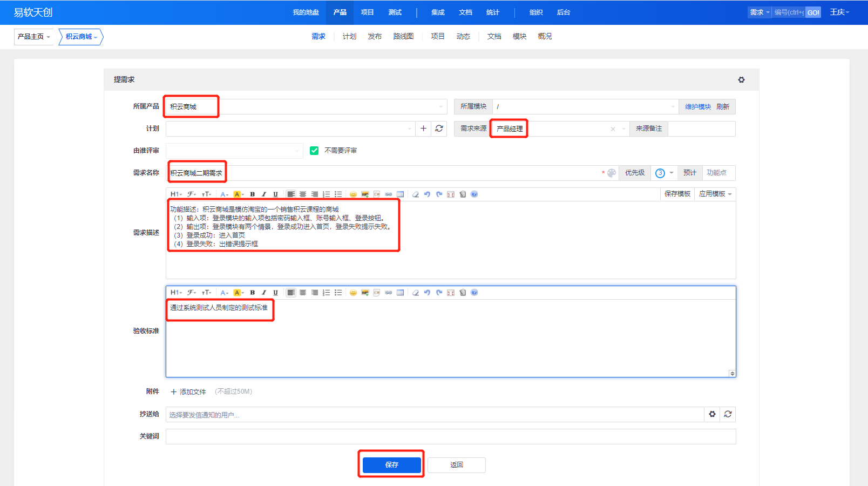Toggle italic in 验收标准 toolbar
Image resolution: width=868 pixels, height=486 pixels.
tap(264, 293)
